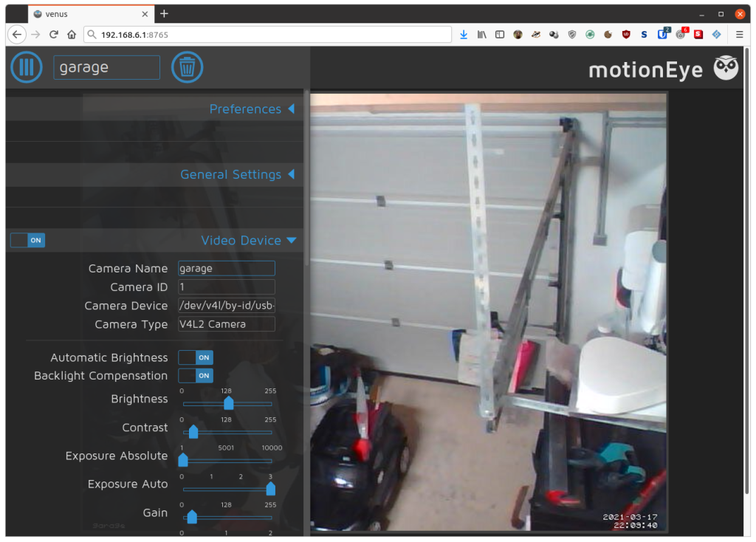
Task: Click the motionEye settings menu icon
Action: (x=27, y=67)
